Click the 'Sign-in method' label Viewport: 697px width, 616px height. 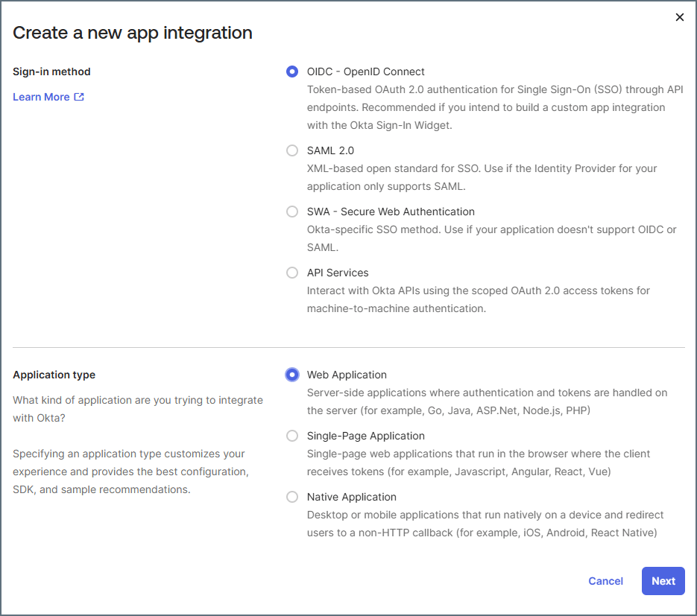[51, 72]
